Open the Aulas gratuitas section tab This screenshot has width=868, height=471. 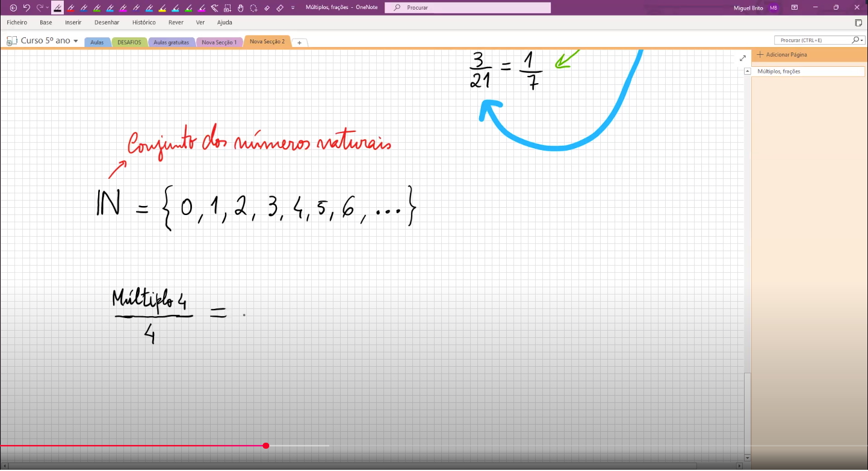[172, 42]
